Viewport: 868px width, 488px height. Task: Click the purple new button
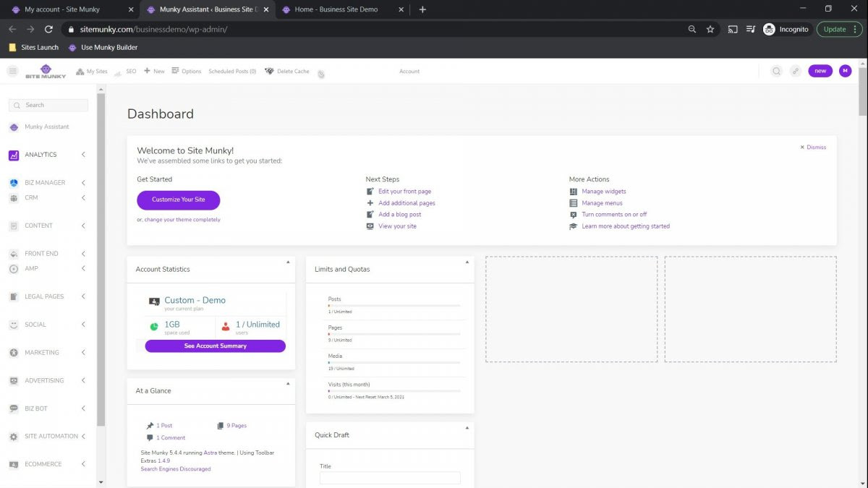(x=820, y=71)
